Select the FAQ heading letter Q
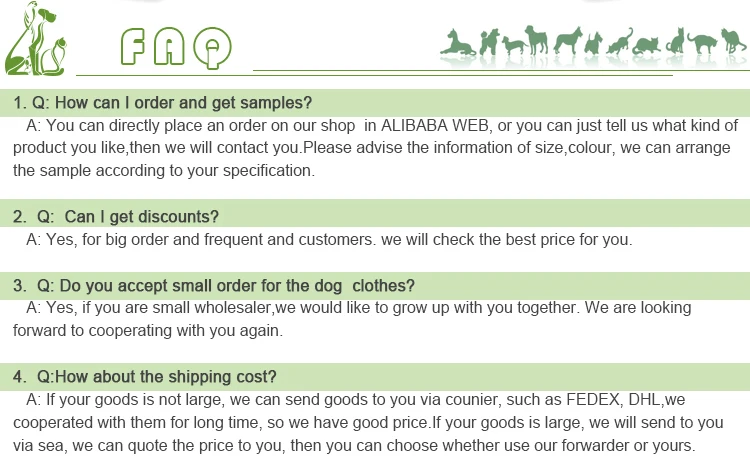 (x=212, y=47)
